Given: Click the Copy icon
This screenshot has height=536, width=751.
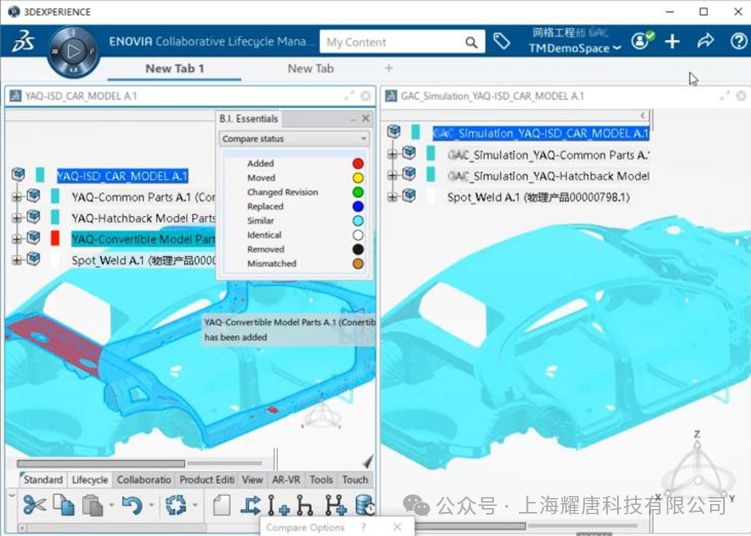Looking at the screenshot, I should pyautogui.click(x=64, y=504).
